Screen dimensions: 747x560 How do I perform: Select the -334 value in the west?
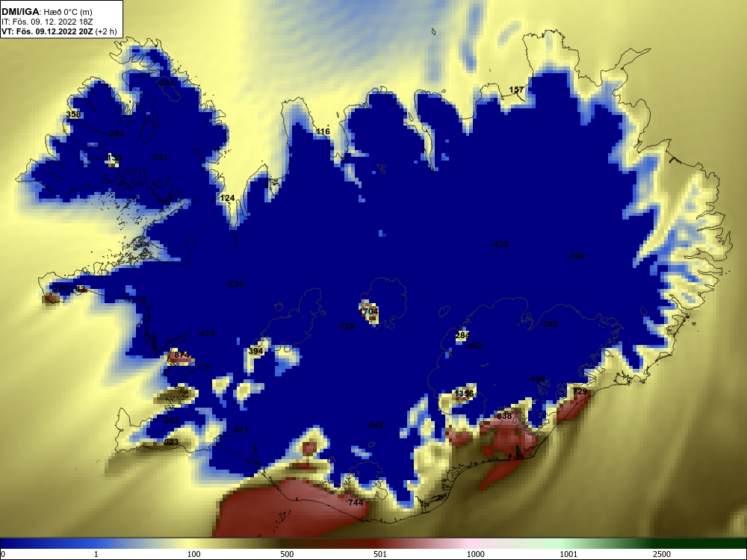pos(235,284)
